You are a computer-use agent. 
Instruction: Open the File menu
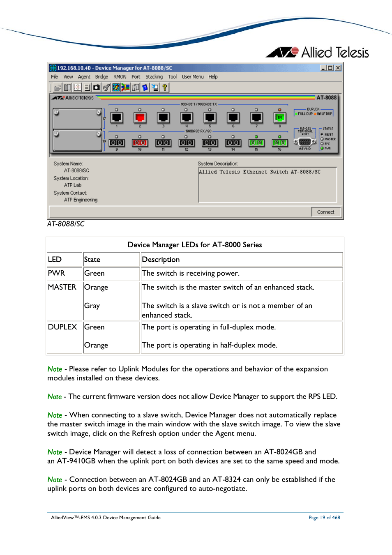tap(55, 77)
